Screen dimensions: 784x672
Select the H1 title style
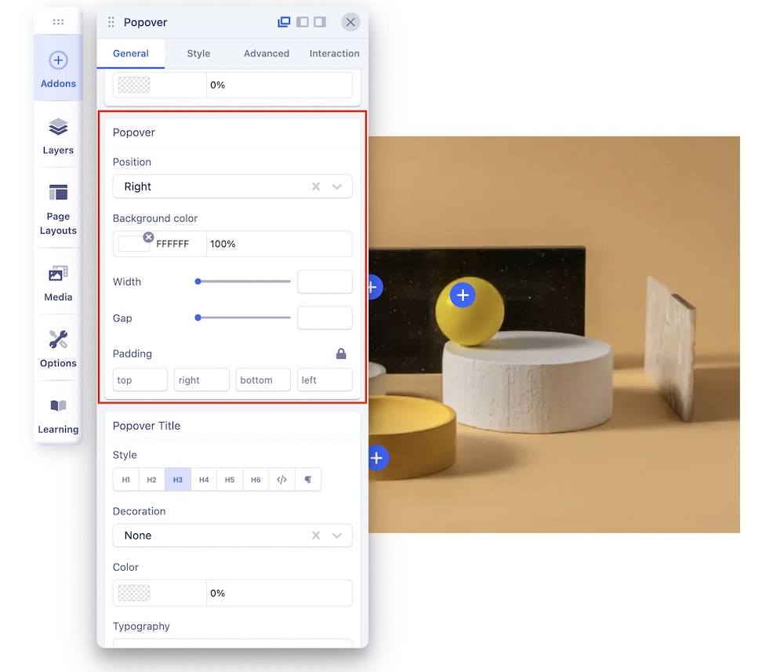(x=126, y=480)
